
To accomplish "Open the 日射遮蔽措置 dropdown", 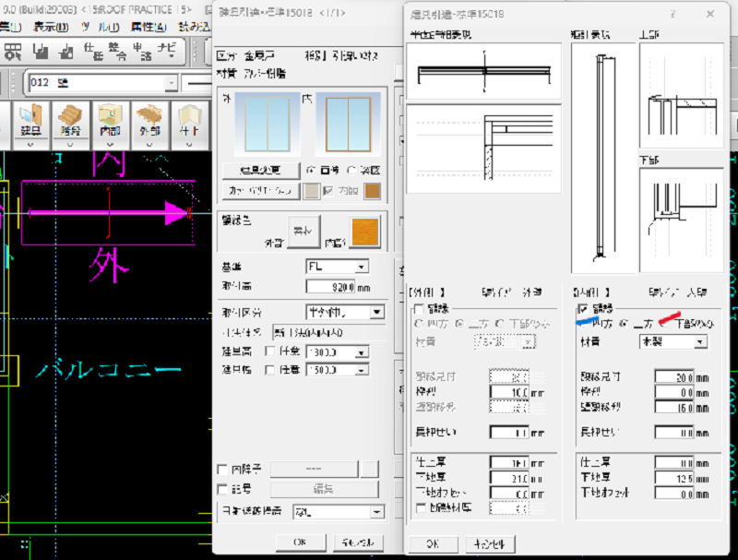I will click(x=376, y=512).
